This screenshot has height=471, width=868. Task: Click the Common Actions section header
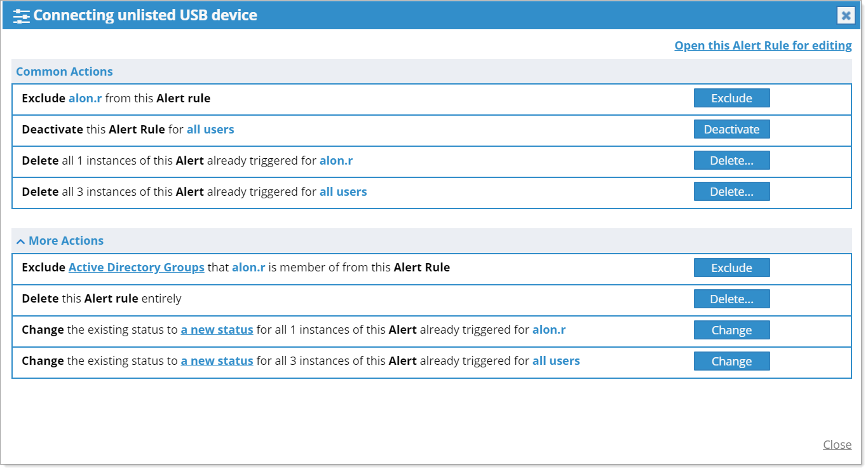64,72
